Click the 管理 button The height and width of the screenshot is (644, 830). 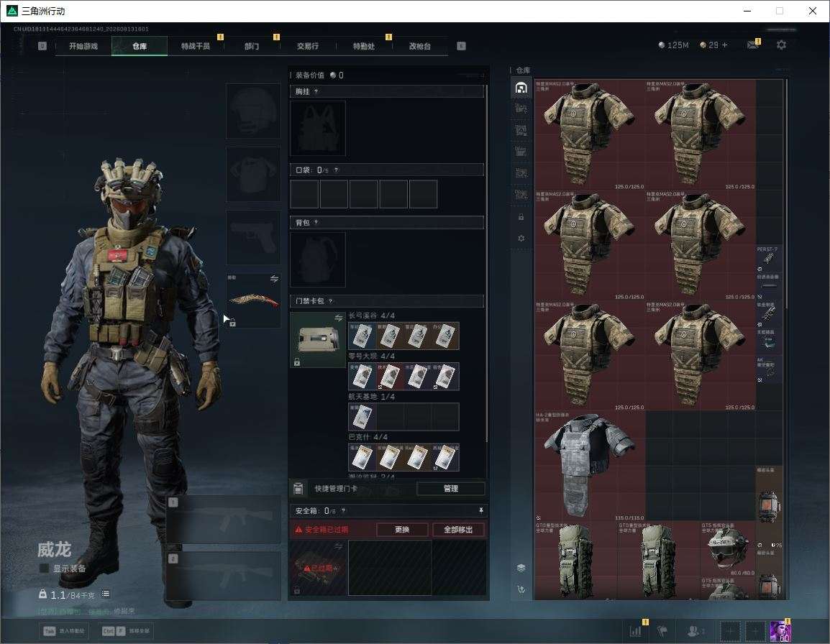point(451,489)
